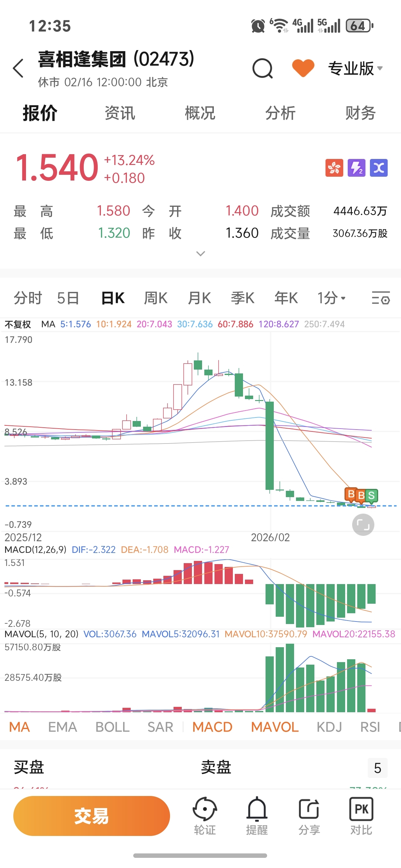Open the order book depth 5 selector
401x868 pixels.
(x=378, y=768)
